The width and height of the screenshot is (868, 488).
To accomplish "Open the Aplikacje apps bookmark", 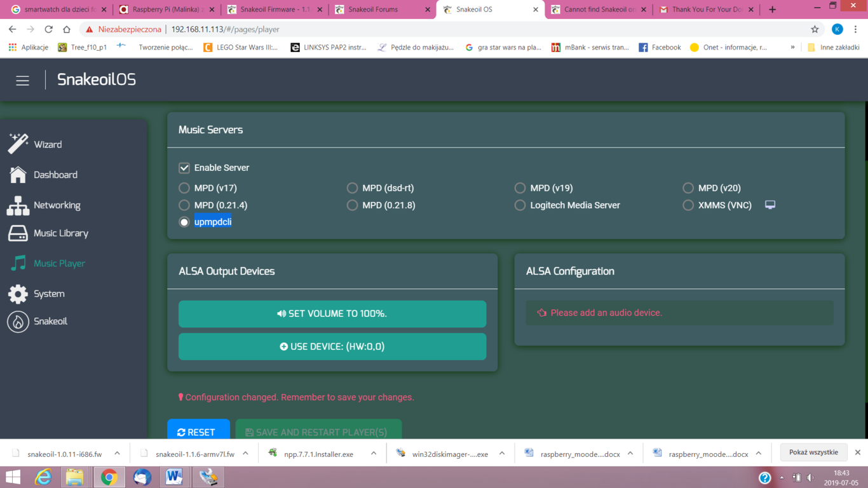I will click(x=28, y=47).
